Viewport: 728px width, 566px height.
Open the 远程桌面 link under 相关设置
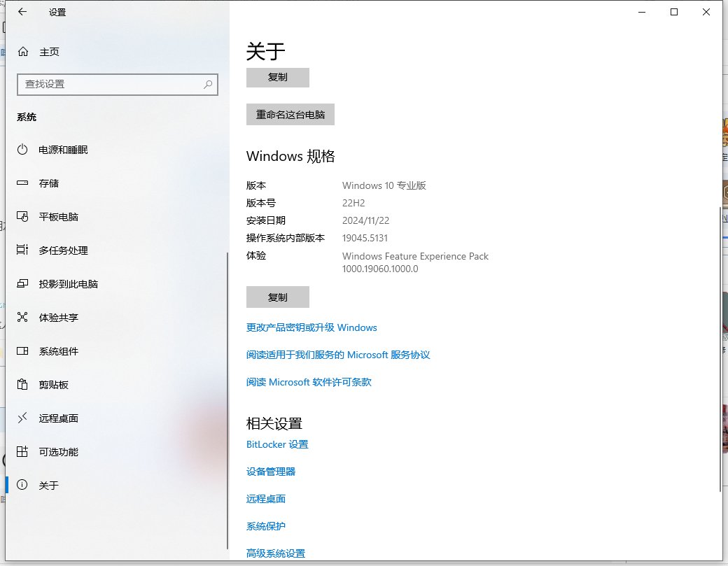(265, 500)
